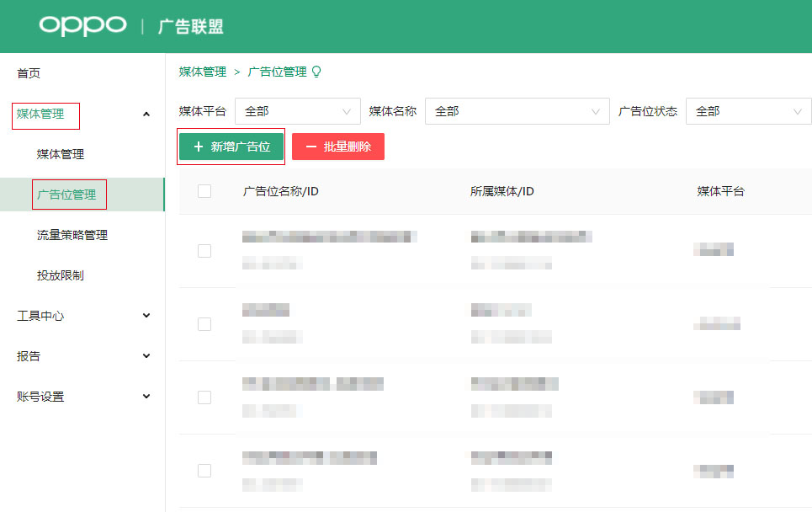The width and height of the screenshot is (812, 512).
Task: Open the 广告位状态 filter dropdown
Action: click(x=747, y=110)
